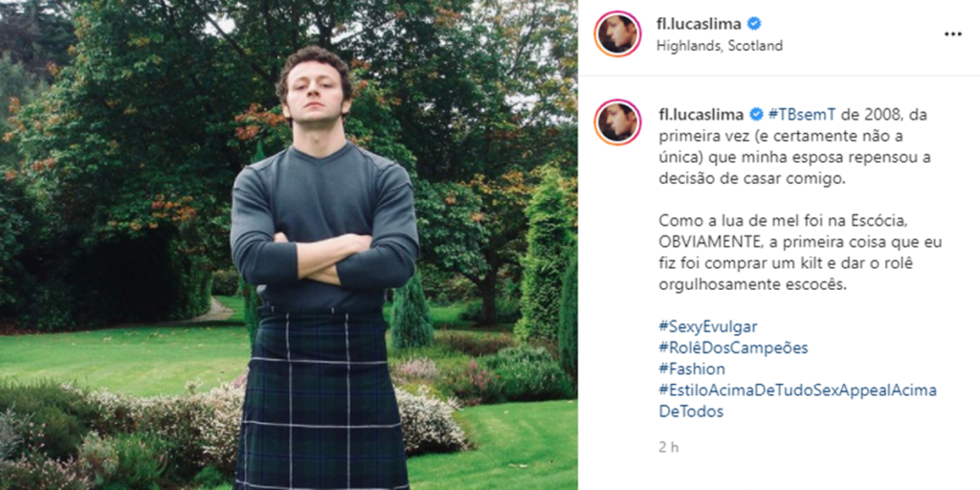Viewport: 980px width, 490px height.
Task: Click the profile avatar beside the caption
Action: (x=617, y=122)
